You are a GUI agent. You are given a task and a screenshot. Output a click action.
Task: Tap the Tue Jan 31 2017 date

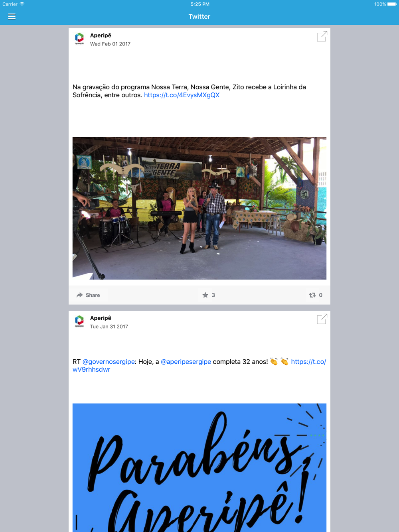point(109,327)
